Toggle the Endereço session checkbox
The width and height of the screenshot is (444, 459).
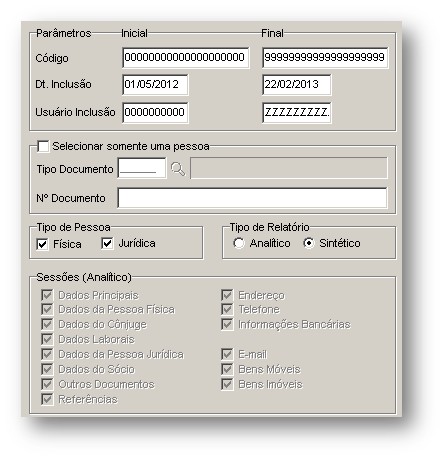click(x=227, y=295)
